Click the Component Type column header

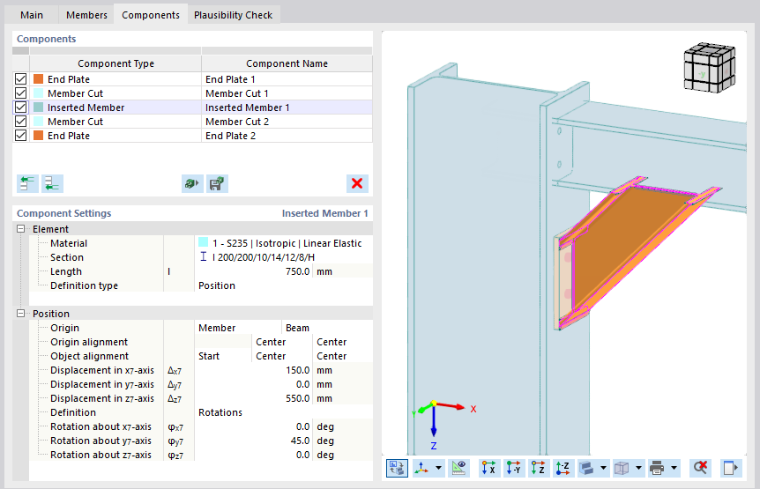(x=115, y=63)
